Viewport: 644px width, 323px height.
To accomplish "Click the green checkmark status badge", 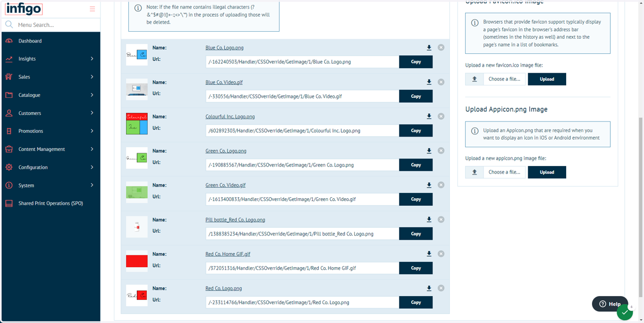I will (x=625, y=312).
